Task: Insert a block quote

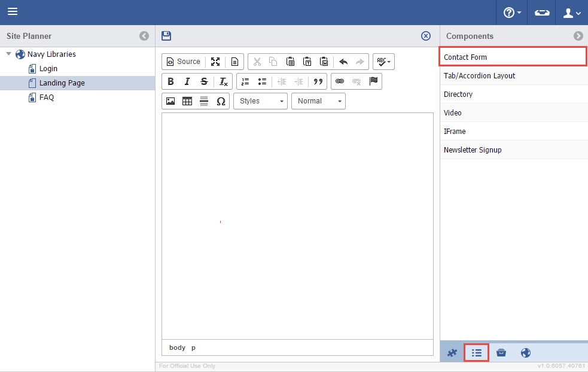Action: point(318,81)
